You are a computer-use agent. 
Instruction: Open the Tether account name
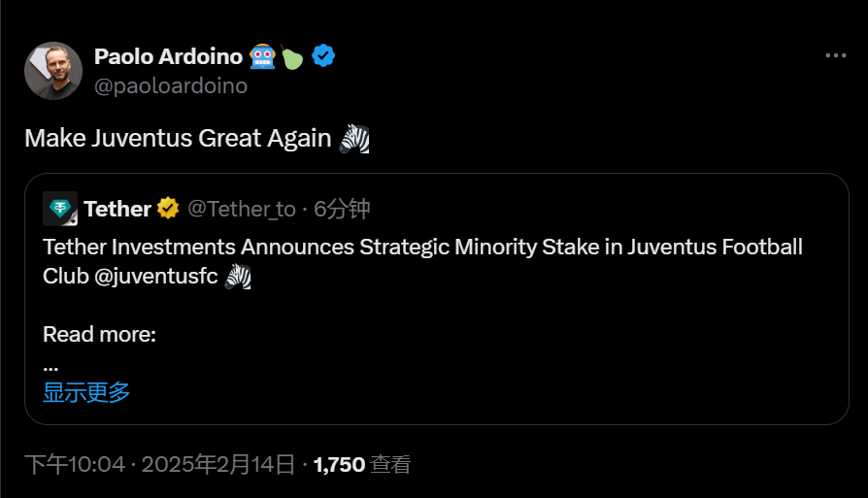pos(117,209)
